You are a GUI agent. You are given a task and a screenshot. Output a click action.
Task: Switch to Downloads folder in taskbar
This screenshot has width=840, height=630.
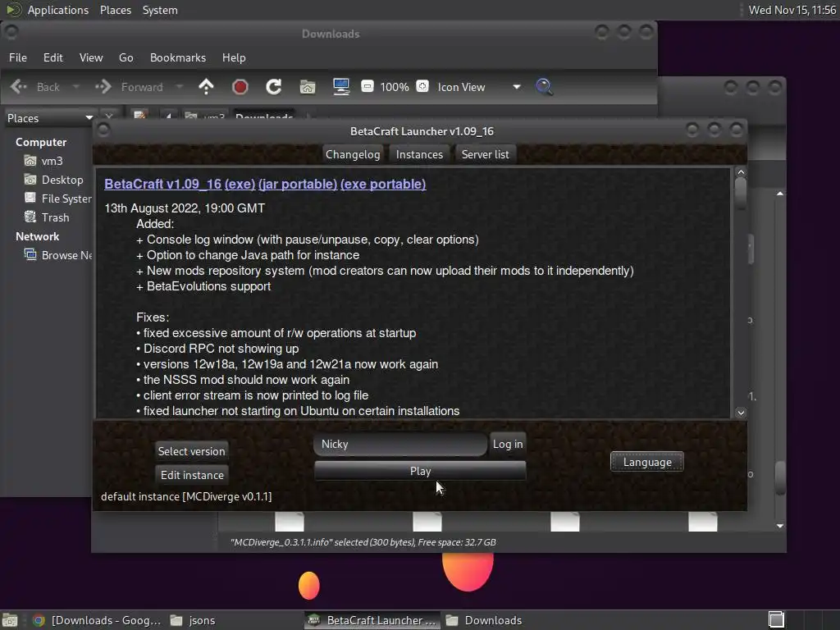point(484,620)
